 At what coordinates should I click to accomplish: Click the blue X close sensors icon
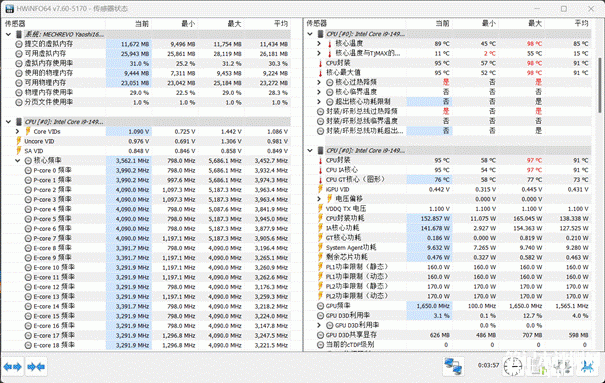coord(587,366)
